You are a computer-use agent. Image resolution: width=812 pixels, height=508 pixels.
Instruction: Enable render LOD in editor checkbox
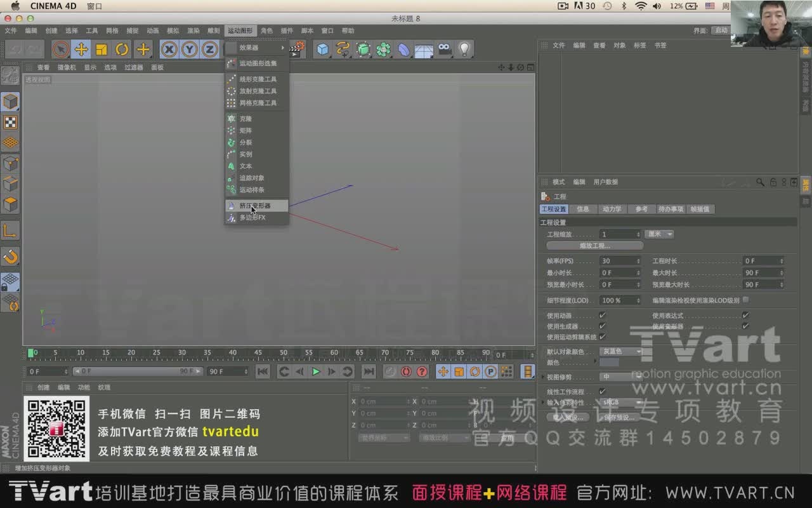(x=745, y=300)
